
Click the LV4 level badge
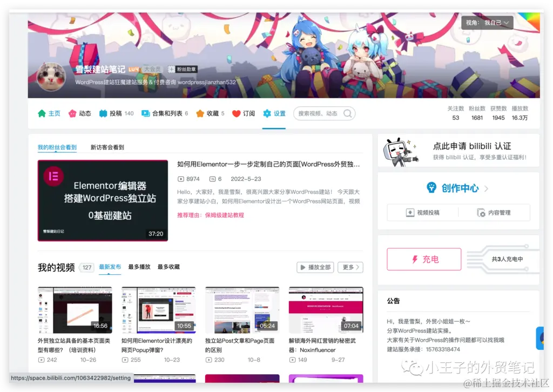coord(133,69)
